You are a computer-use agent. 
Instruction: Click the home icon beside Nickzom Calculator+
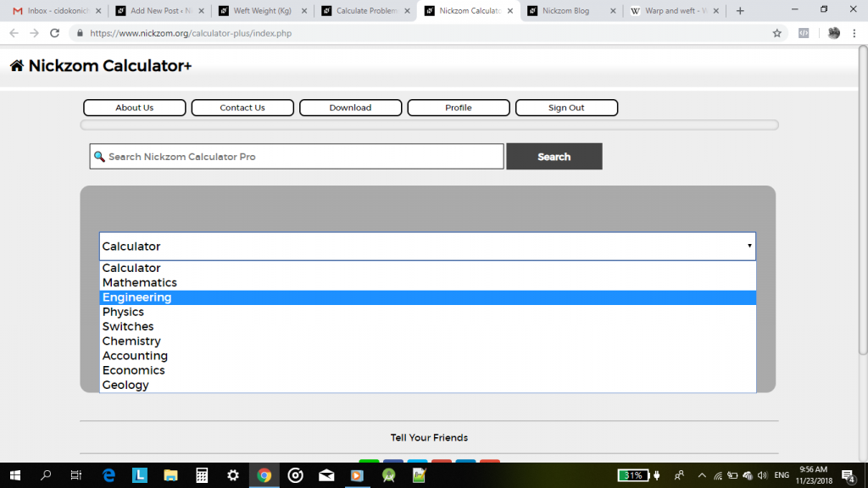pyautogui.click(x=17, y=66)
